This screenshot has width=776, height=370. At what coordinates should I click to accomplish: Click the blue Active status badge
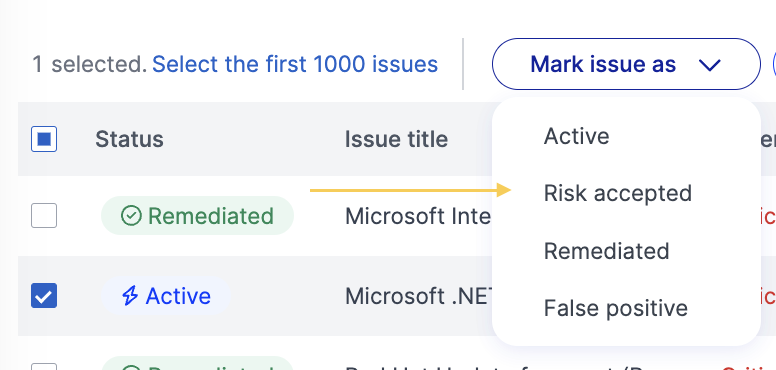(166, 296)
